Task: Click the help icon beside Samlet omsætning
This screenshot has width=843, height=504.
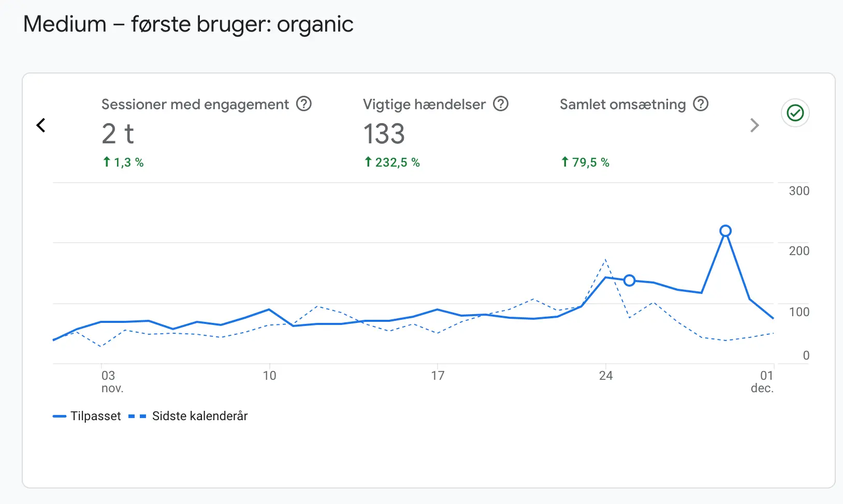Action: pos(701,104)
